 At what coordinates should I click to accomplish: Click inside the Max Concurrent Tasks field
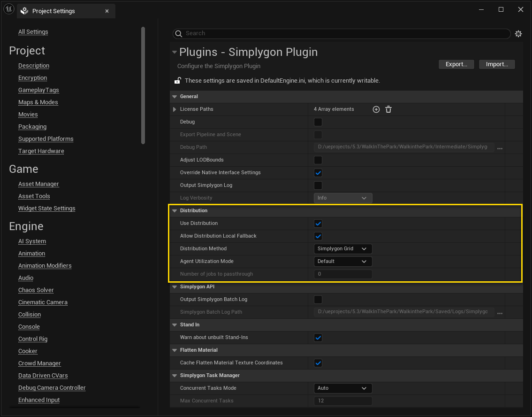pos(343,401)
